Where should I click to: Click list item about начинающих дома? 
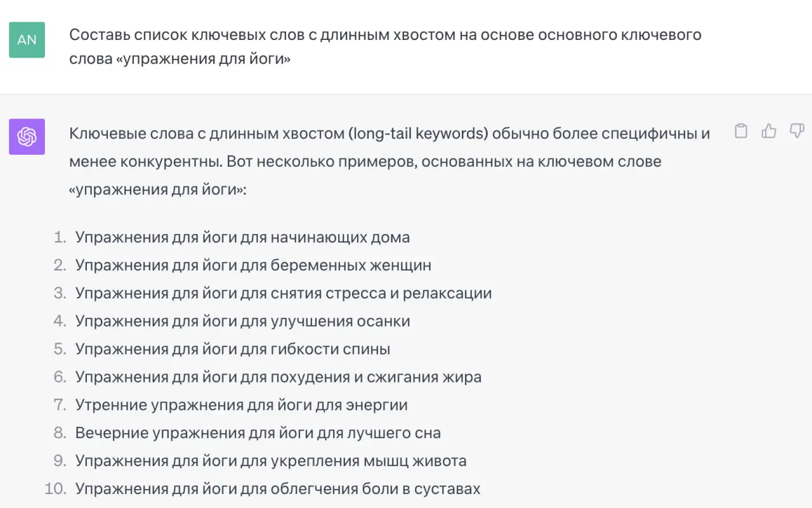tap(242, 237)
